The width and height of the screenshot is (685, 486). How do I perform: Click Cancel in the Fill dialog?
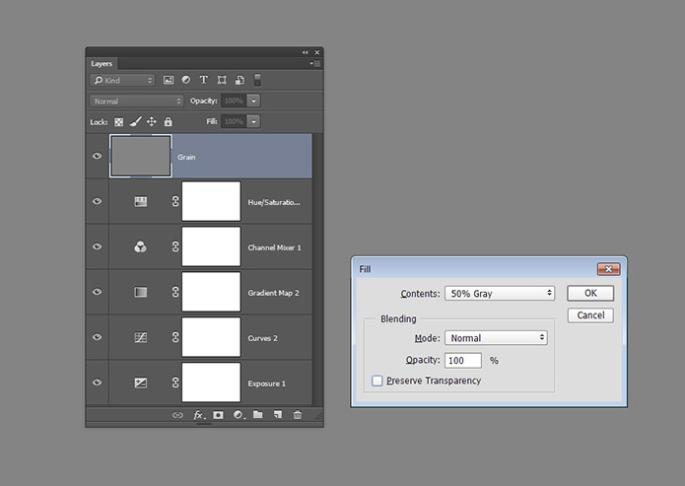click(x=590, y=315)
